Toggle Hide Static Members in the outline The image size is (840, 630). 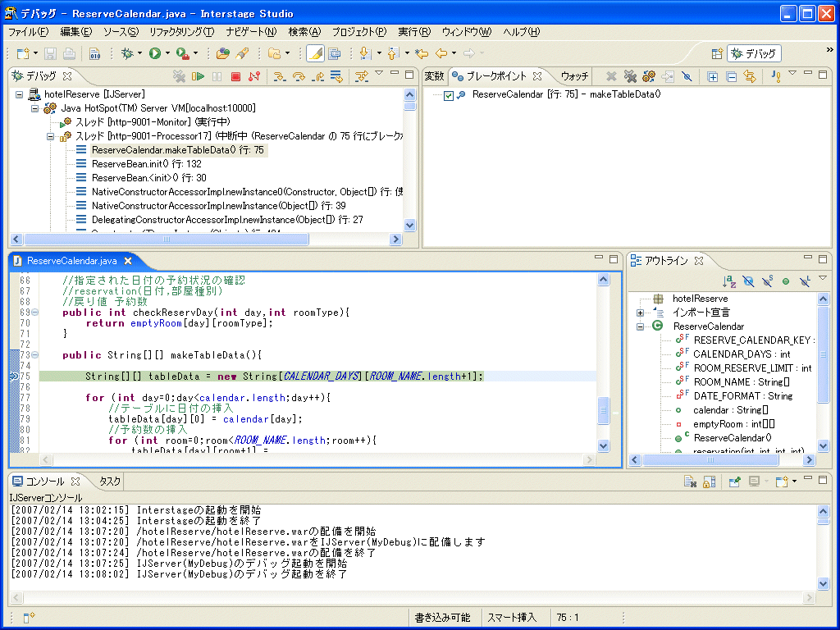pos(767,281)
